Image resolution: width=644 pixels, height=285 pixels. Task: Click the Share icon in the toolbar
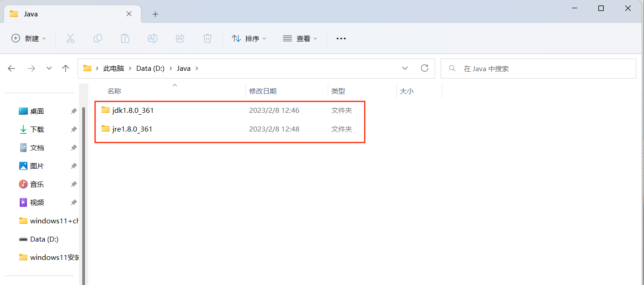[180, 38]
